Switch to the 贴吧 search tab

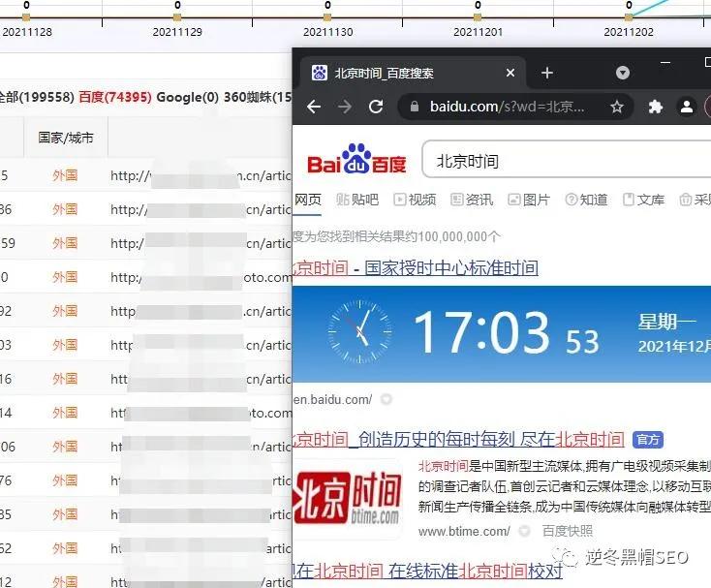[357, 200]
